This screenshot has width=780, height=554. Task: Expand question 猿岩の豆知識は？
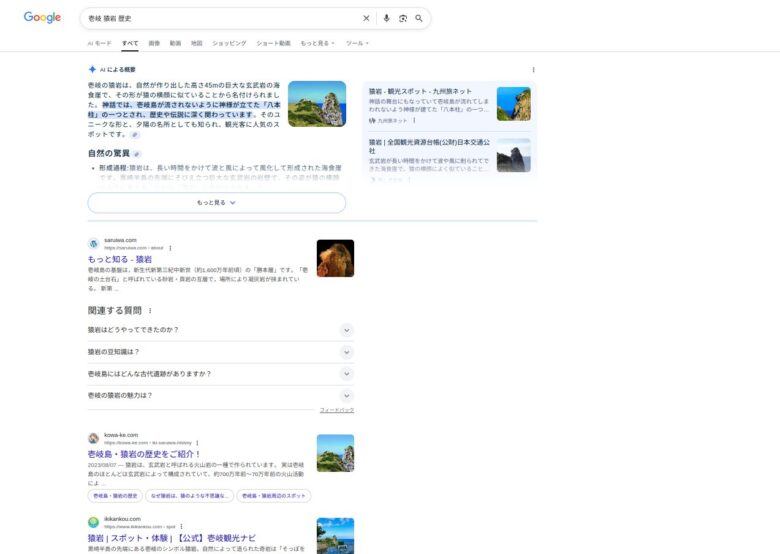click(x=220, y=352)
